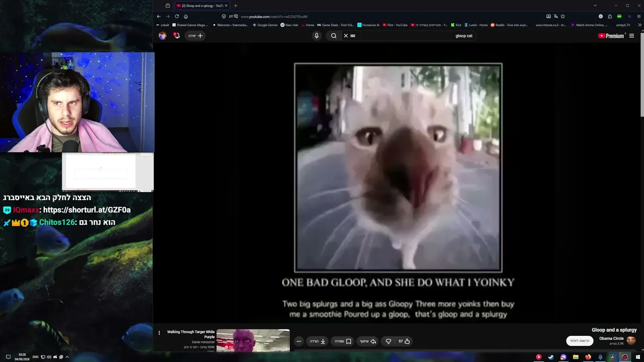Open the YouTube guide menu
Screen dimensions: 644x362
pos(631,36)
